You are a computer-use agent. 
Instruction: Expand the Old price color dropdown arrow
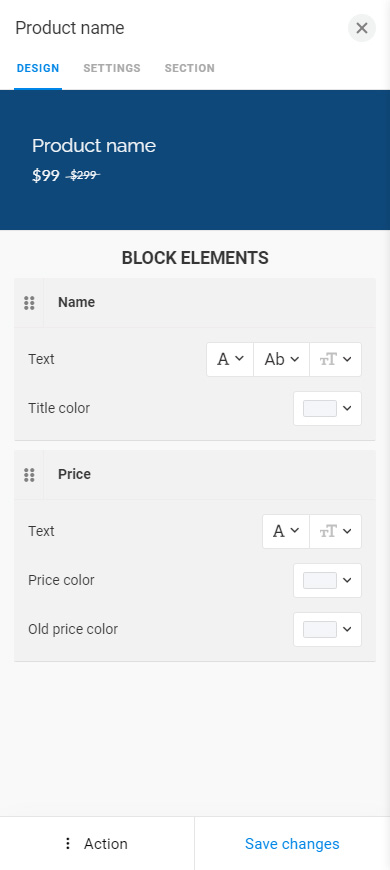(x=347, y=629)
